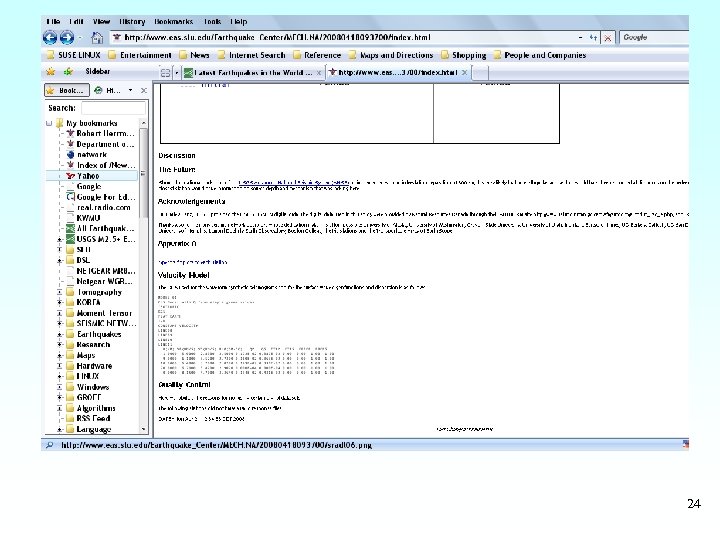This screenshot has height=540, width=720.
Task: Open the File menu
Action: [x=53, y=22]
